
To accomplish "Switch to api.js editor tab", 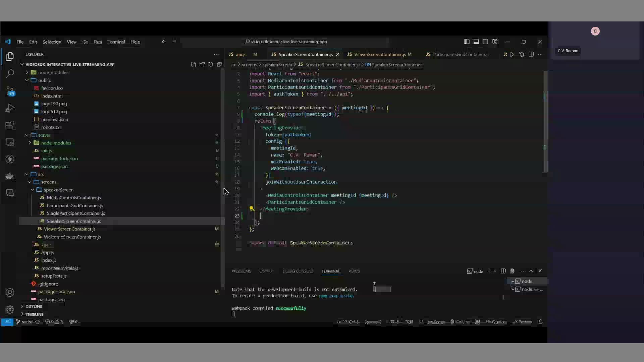I will [241, 54].
